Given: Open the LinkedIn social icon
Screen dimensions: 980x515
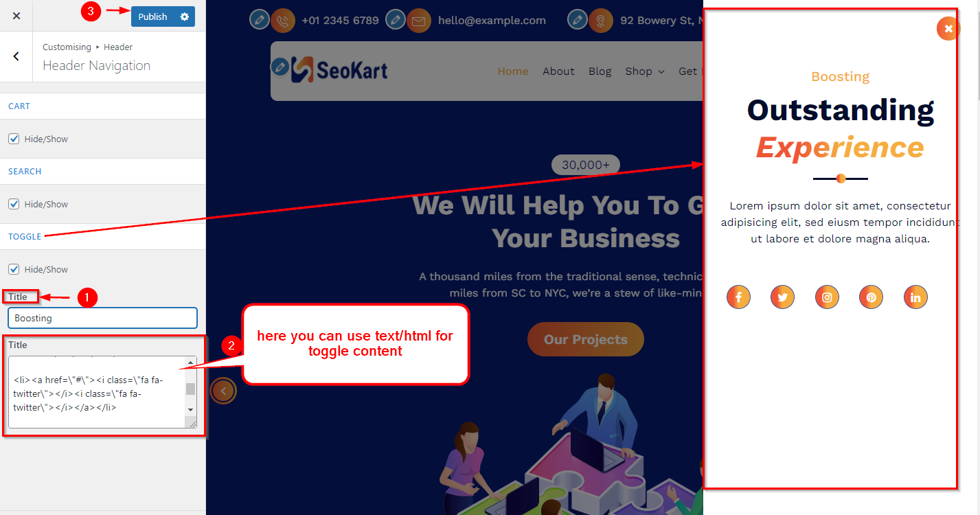Looking at the screenshot, I should tap(915, 297).
